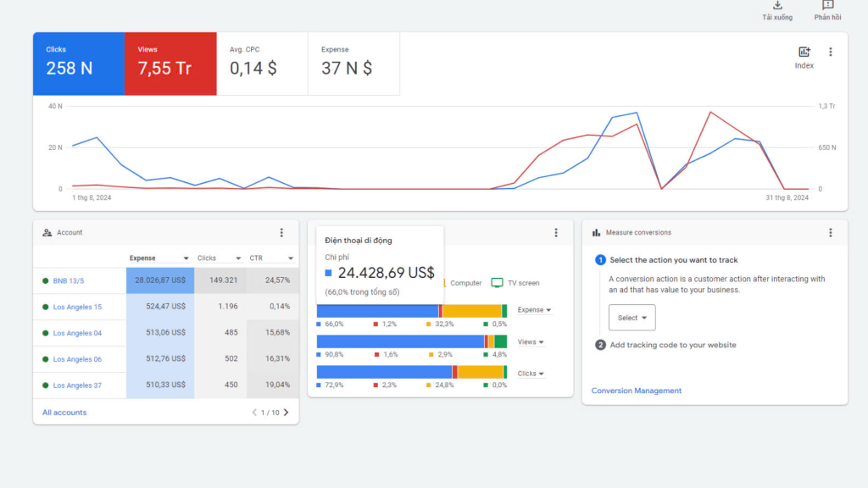The height and width of the screenshot is (488, 868).
Task: Open the Phản hồi feedback icon
Action: (x=827, y=6)
